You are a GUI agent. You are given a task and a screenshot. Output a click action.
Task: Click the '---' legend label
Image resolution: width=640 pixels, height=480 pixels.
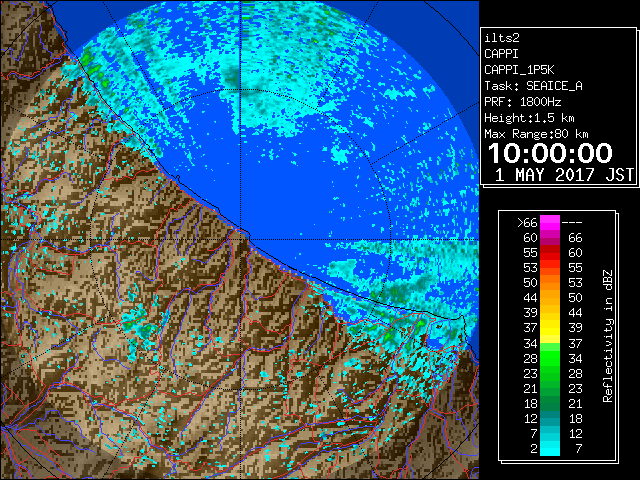(x=572, y=223)
